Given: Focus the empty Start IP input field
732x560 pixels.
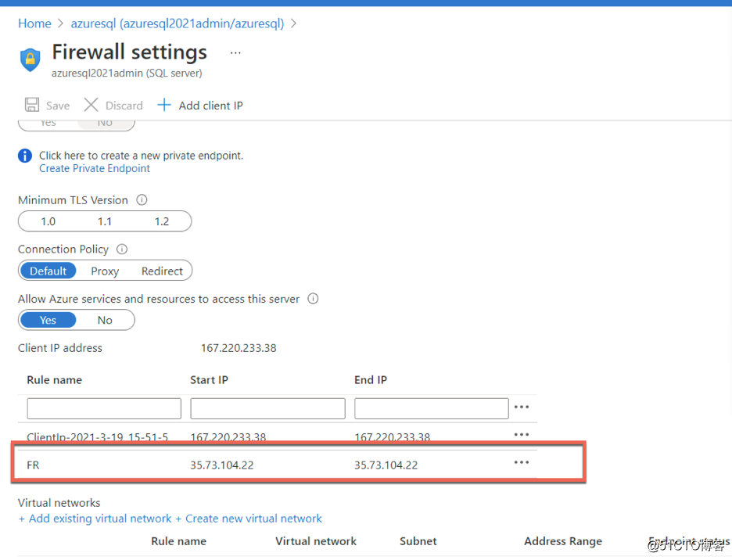Looking at the screenshot, I should (268, 408).
